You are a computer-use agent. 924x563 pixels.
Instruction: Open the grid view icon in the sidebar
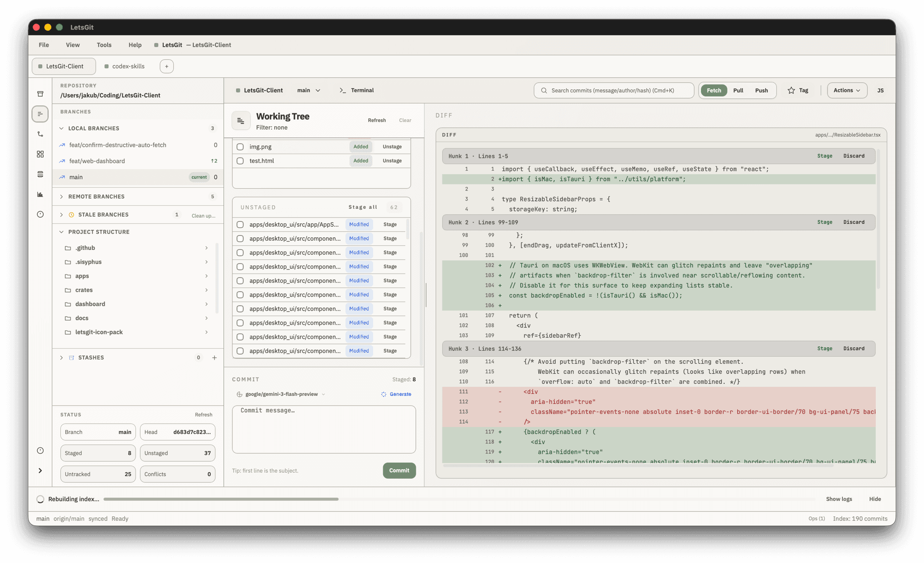click(x=40, y=154)
